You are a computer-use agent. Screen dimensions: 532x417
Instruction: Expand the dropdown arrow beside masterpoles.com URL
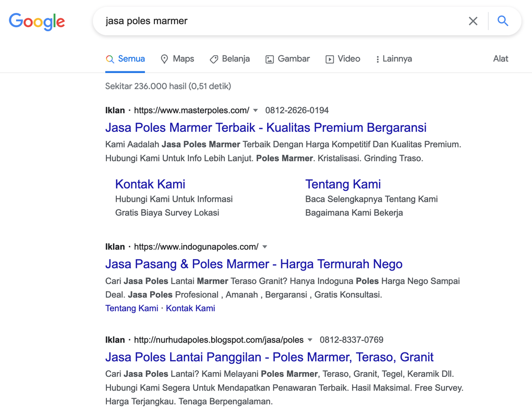256,111
